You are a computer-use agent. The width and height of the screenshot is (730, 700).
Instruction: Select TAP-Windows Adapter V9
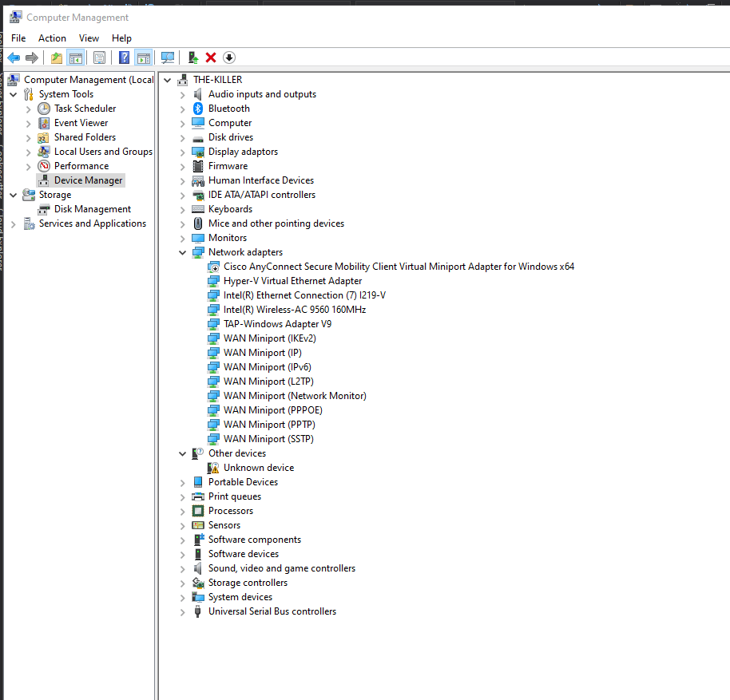[277, 324]
